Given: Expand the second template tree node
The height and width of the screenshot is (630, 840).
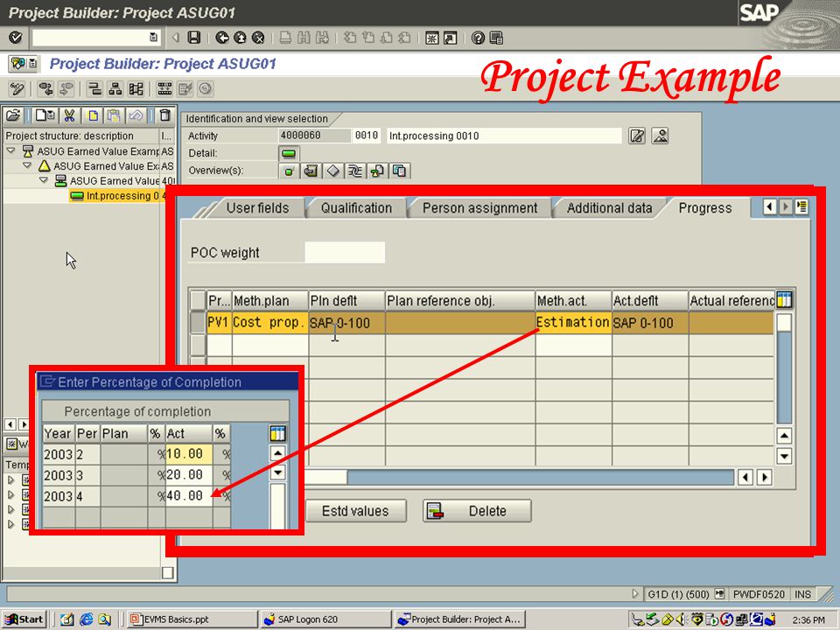Looking at the screenshot, I should pyautogui.click(x=10, y=494).
